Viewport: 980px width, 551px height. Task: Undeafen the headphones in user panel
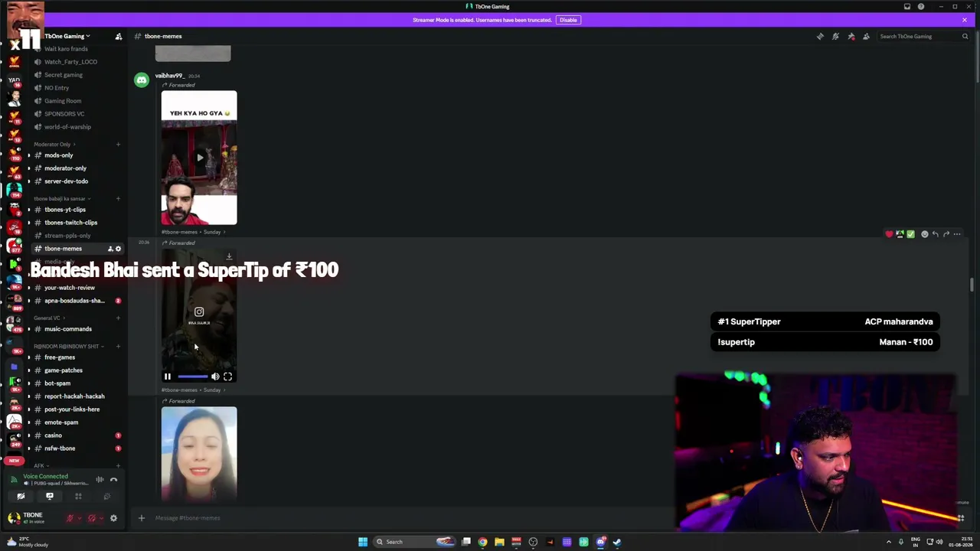coord(91,518)
